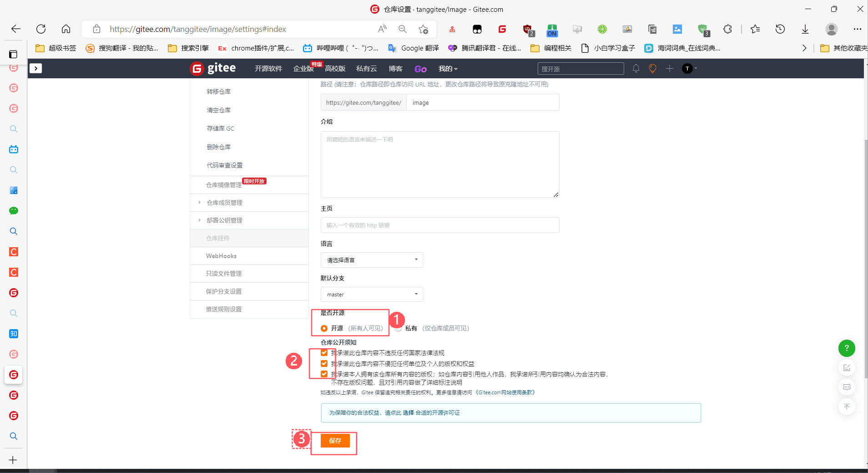Click the orange lightbulb icon in header

[652, 69]
